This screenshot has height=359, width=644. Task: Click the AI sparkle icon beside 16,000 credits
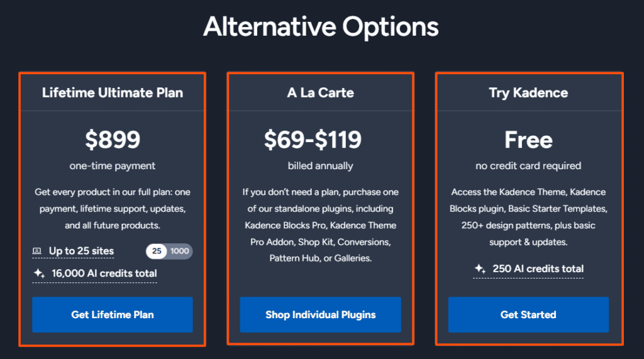point(39,273)
